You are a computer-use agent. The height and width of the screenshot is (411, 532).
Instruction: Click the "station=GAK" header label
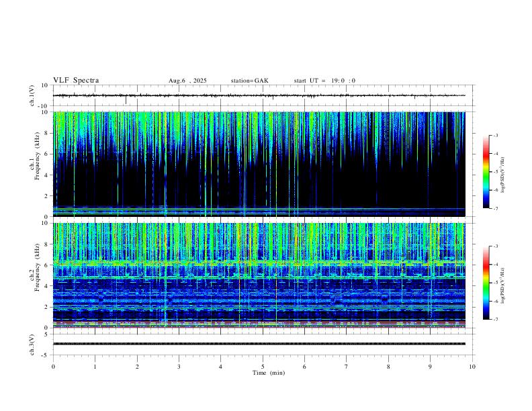250,81
